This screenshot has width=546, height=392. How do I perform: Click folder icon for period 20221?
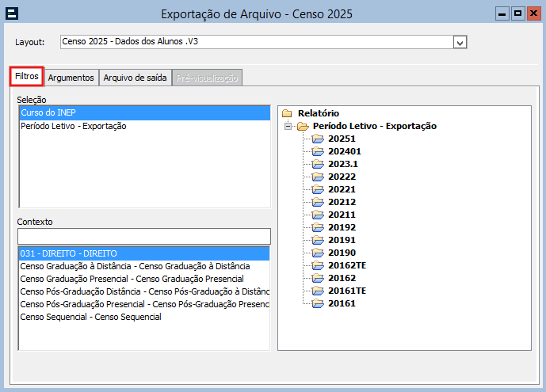tap(318, 189)
